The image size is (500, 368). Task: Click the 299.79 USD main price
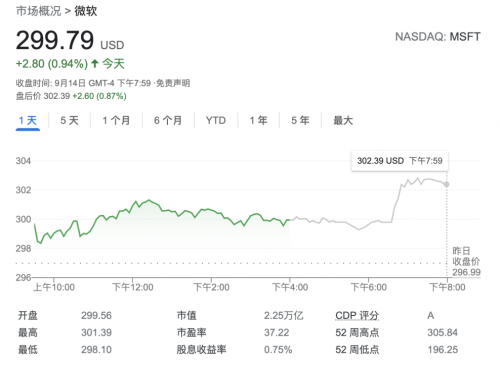(x=70, y=41)
